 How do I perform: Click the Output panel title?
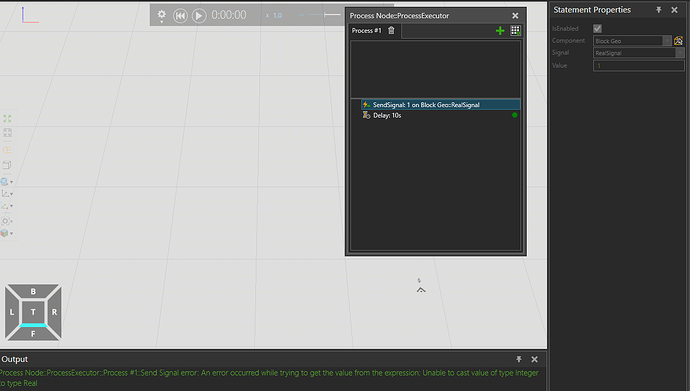(x=15, y=359)
